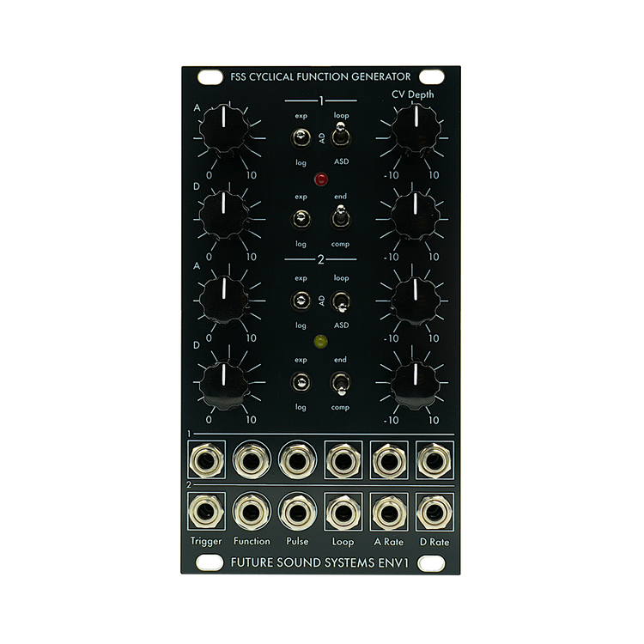Toggle section 1 end/comp switch

[341, 216]
